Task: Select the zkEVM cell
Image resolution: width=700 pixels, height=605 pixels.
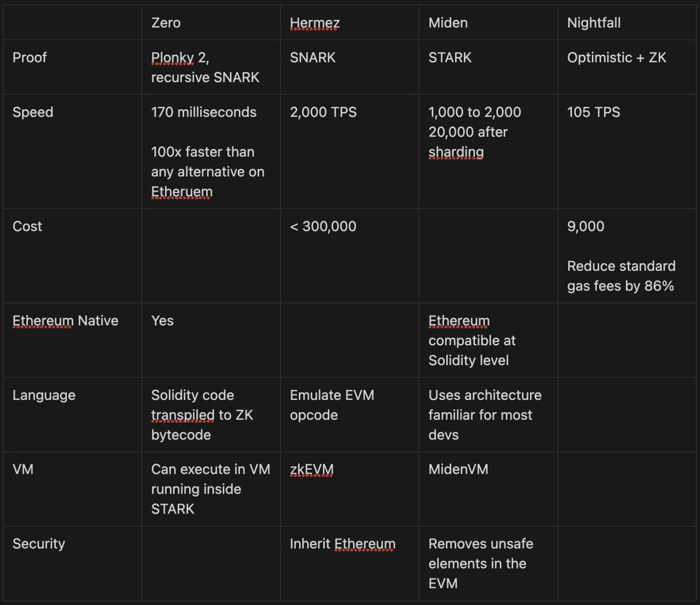Action: [x=312, y=469]
